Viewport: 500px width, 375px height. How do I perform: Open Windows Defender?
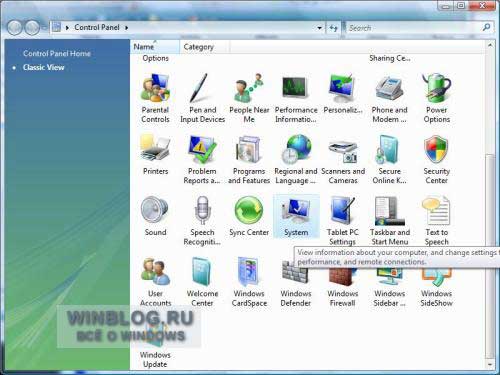[x=296, y=272]
